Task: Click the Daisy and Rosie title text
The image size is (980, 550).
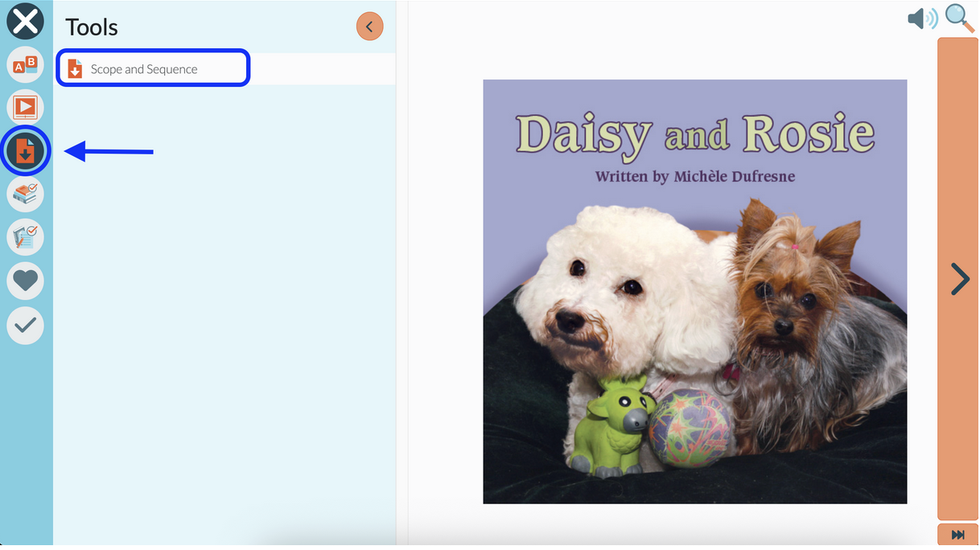Action: 694,134
